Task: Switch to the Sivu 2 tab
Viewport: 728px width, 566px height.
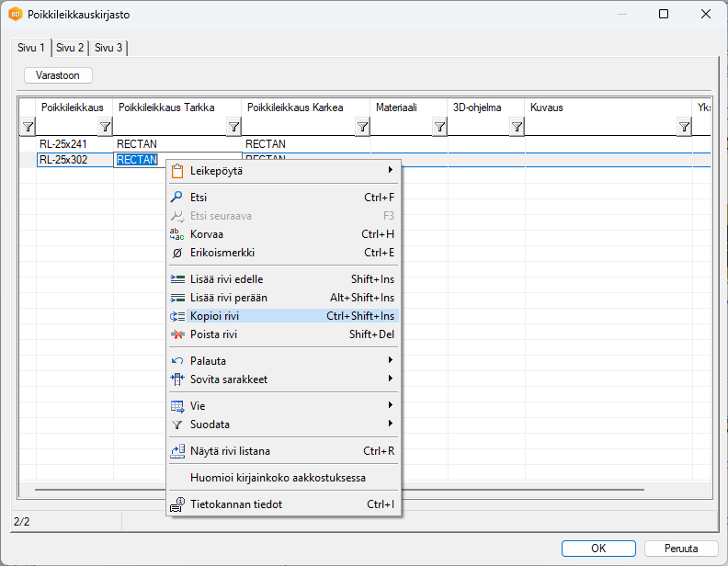Action: pyautogui.click(x=70, y=48)
